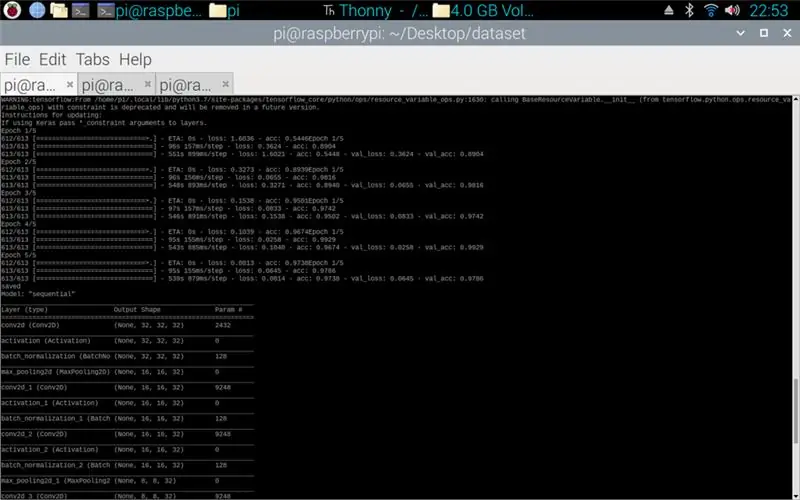The height and width of the screenshot is (500, 800).
Task: Switch to the pi folder taskbar window
Action: [x=224, y=10]
